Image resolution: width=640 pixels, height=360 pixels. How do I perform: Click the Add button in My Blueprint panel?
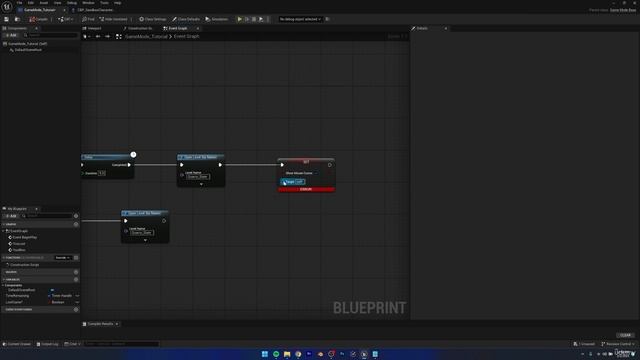click(x=11, y=216)
